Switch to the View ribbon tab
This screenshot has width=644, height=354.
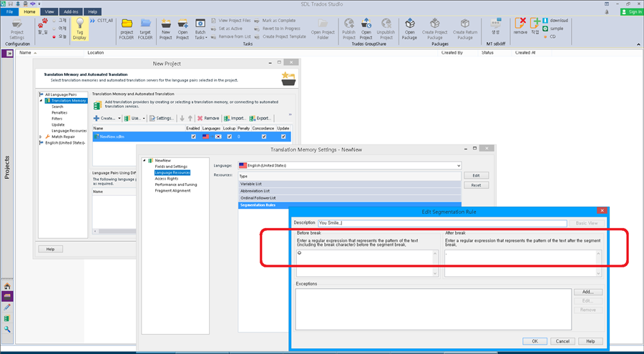(x=49, y=12)
